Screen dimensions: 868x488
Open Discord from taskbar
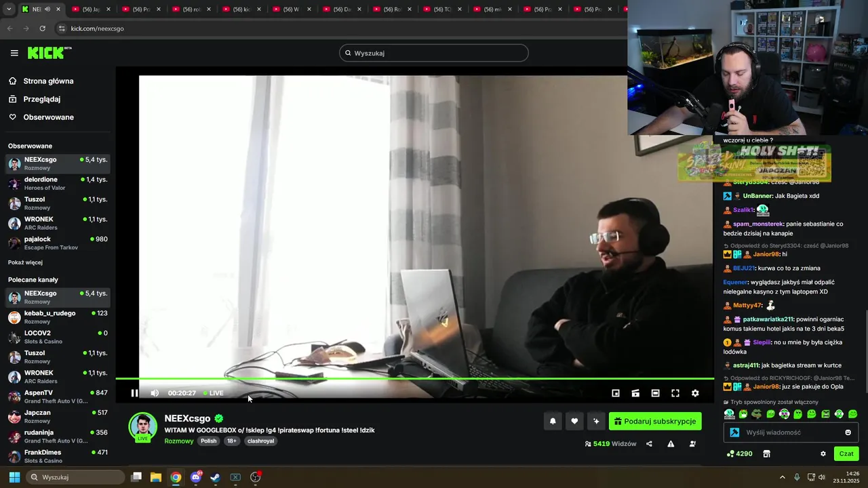point(196,477)
